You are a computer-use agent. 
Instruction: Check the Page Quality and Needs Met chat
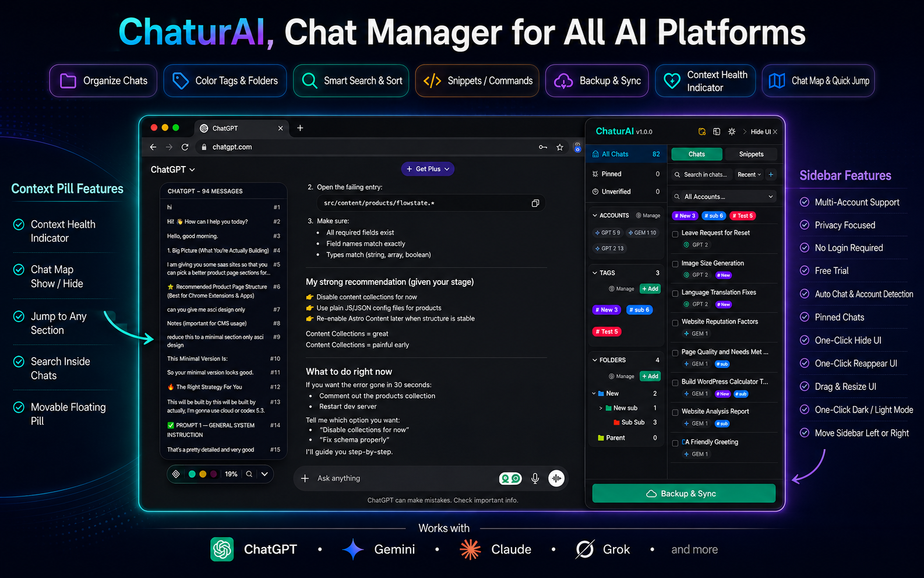(675, 353)
